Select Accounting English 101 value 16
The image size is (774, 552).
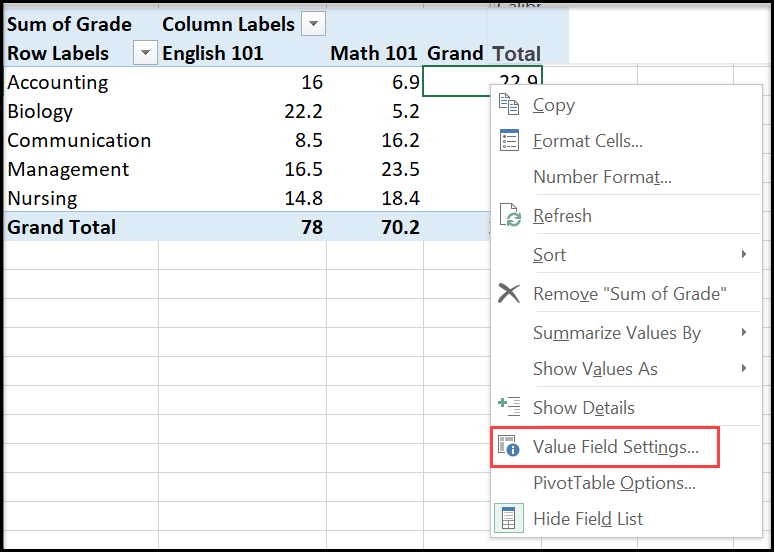pyautogui.click(x=312, y=82)
